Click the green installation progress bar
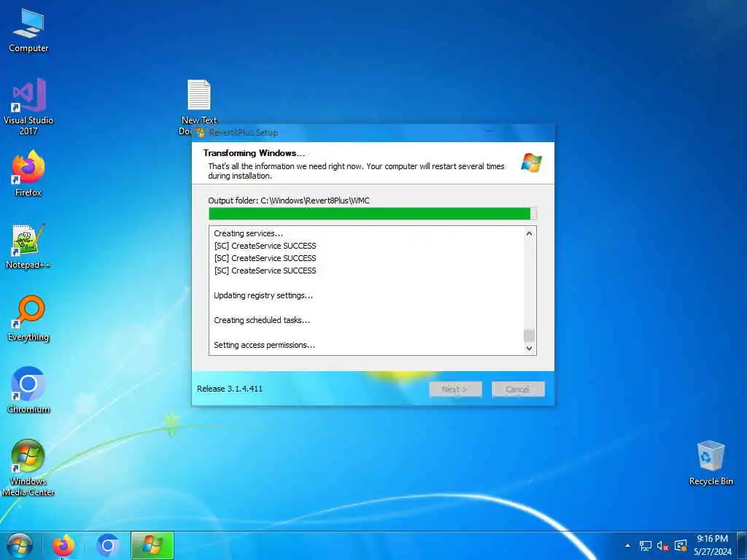 (373, 214)
